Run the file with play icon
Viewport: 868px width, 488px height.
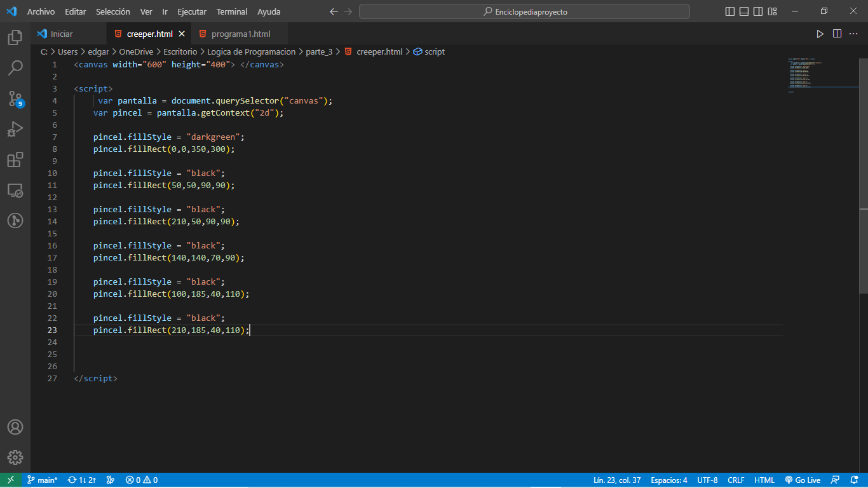[x=820, y=34]
